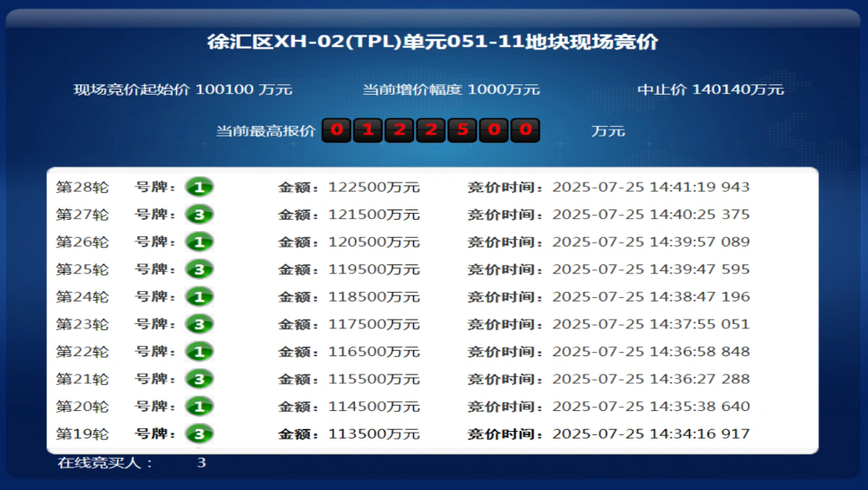Click the red digit 5 in price counter
This screenshot has width=868, height=490.
pyautogui.click(x=463, y=130)
